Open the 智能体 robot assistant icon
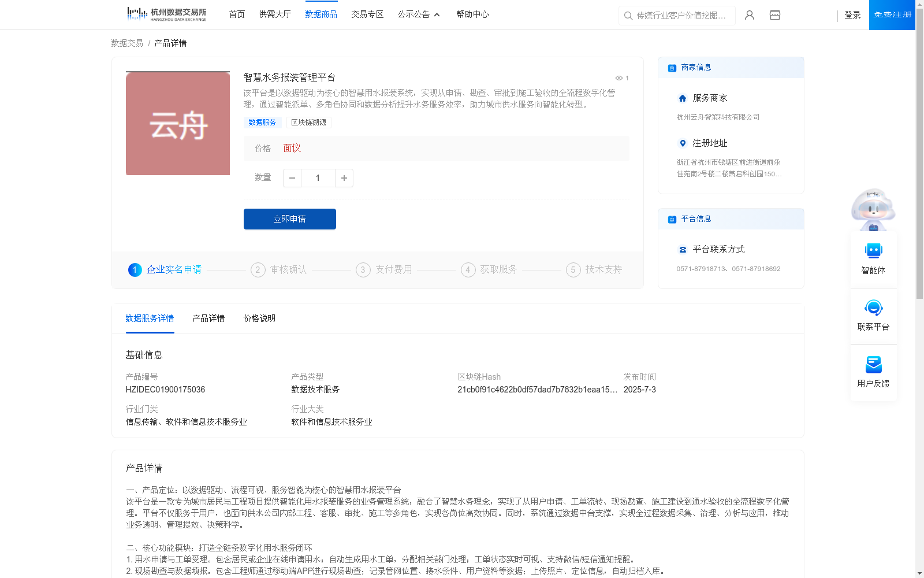This screenshot has height=578, width=924. coord(873,251)
